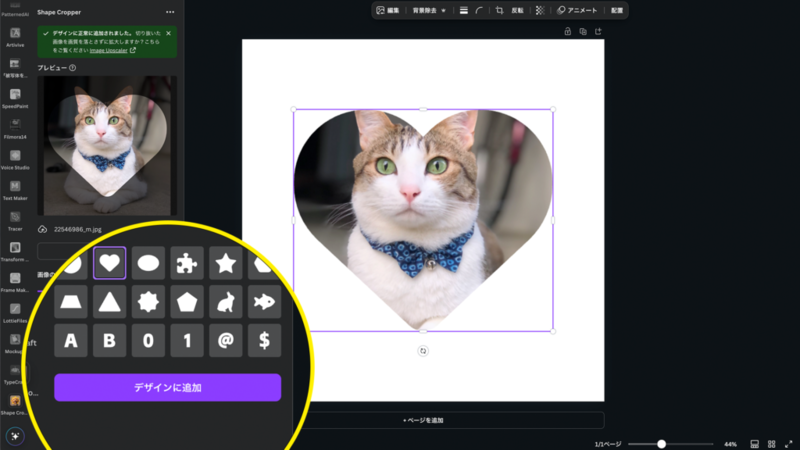This screenshot has height=450, width=800.
Task: Select the letter A crop shape
Action: 71,340
